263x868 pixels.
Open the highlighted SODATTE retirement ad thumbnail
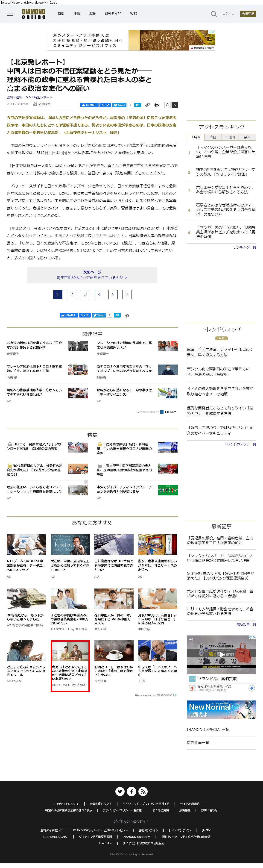point(70,651)
